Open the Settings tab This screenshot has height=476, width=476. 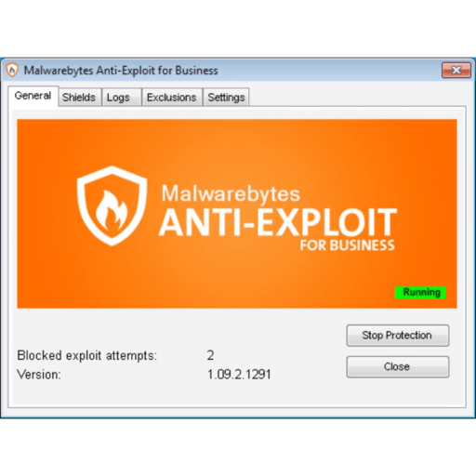point(226,98)
